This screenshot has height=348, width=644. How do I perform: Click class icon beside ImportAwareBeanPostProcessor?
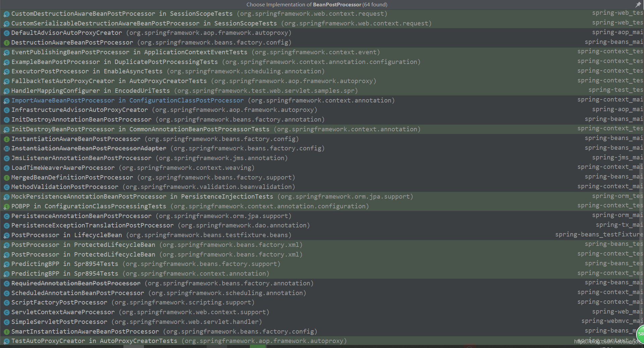pos(6,101)
